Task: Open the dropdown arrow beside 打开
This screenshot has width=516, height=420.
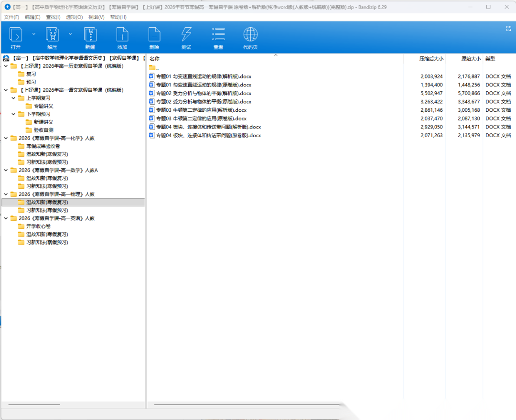Action: 33,34
